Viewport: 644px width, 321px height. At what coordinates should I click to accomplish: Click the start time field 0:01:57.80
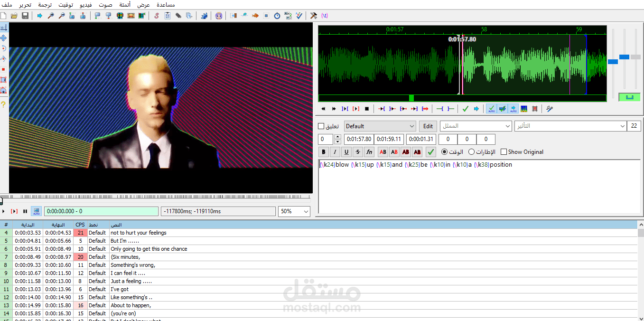pyautogui.click(x=358, y=139)
